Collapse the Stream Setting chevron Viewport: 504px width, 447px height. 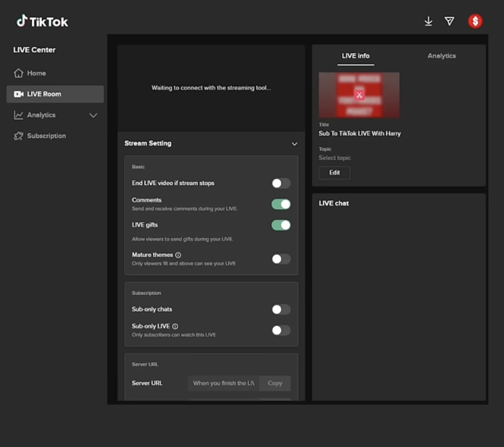[294, 144]
